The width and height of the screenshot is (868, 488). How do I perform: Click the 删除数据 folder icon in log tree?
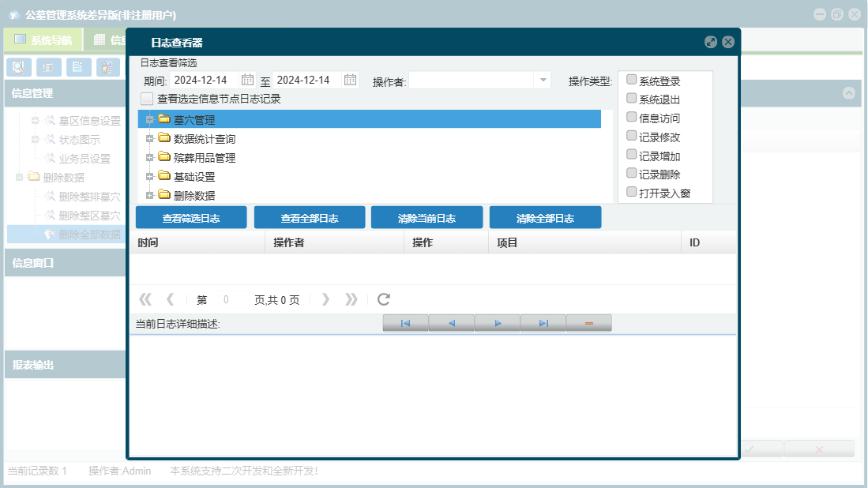tap(163, 194)
